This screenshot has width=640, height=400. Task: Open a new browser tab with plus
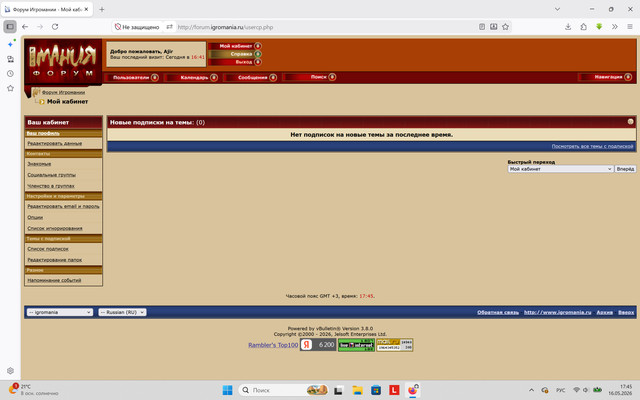(102, 9)
